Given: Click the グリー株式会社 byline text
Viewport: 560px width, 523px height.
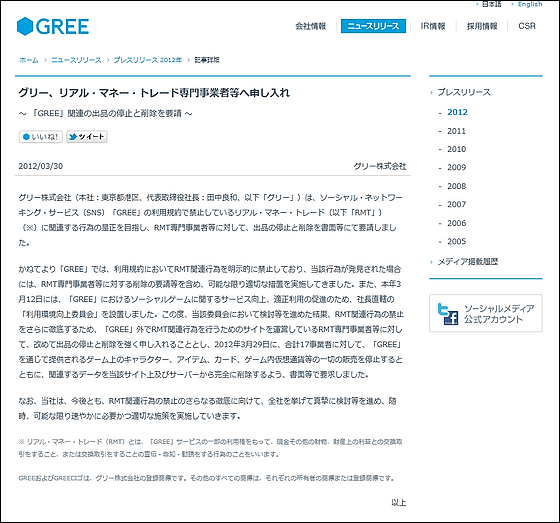Looking at the screenshot, I should click(x=380, y=166).
